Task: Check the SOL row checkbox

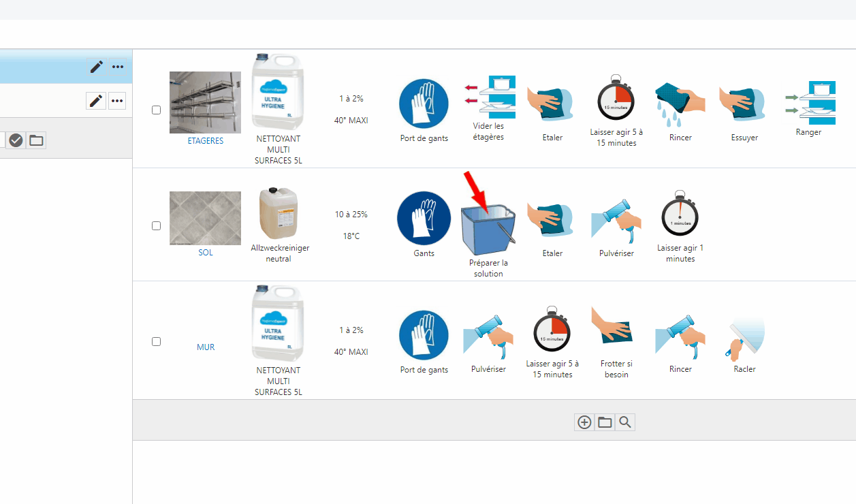Action: point(156,225)
